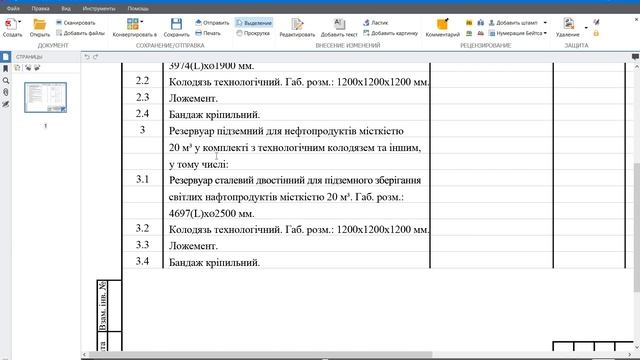Viewport: 640px width, 360px height.
Task: Click the horizontal scrollbar right arrow
Action: (x=629, y=355)
